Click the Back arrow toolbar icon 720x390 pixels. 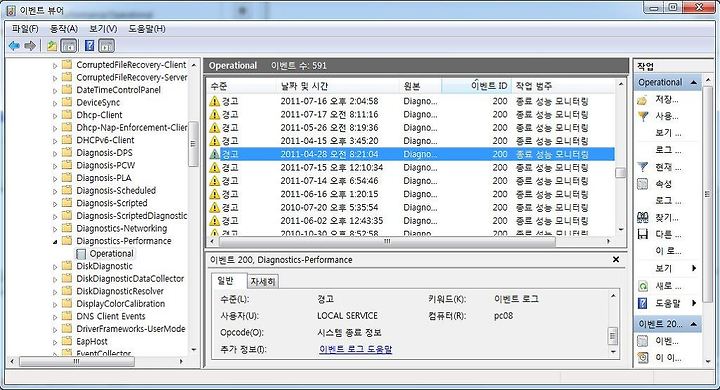point(14,45)
